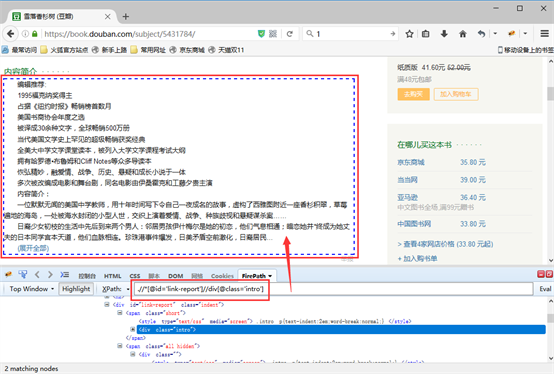Image resolution: width=554 pixels, height=374 pixels.
Task: Submit the search with the arrow icon
Action: coord(393,34)
